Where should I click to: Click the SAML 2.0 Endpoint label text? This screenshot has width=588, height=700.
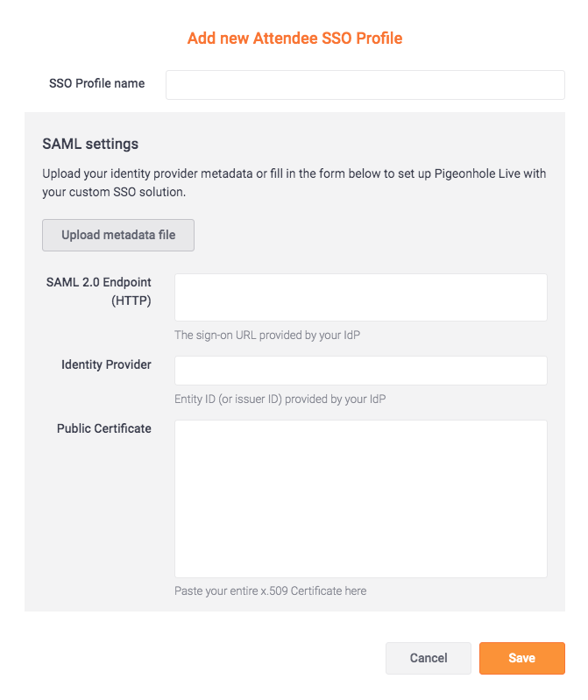(99, 282)
